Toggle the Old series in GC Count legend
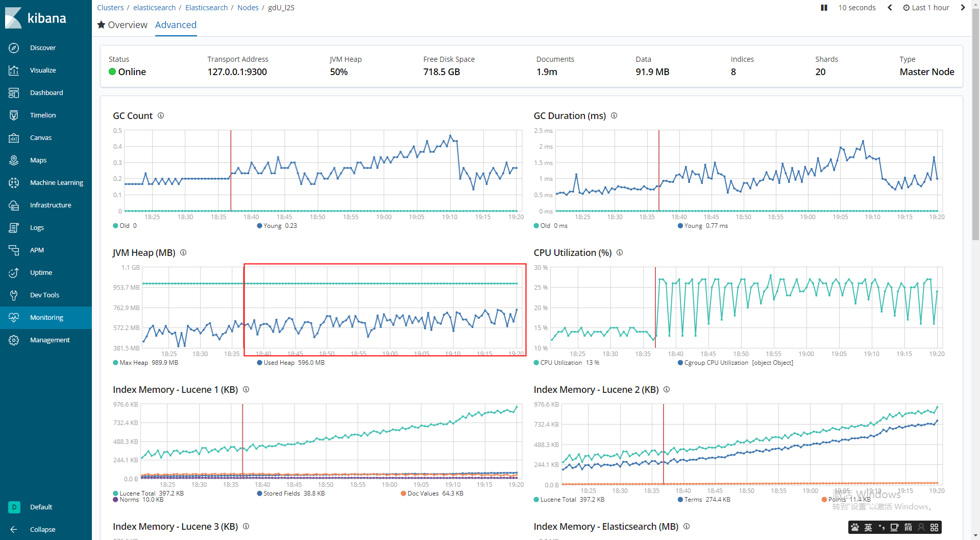This screenshot has height=540, width=980. (x=125, y=226)
